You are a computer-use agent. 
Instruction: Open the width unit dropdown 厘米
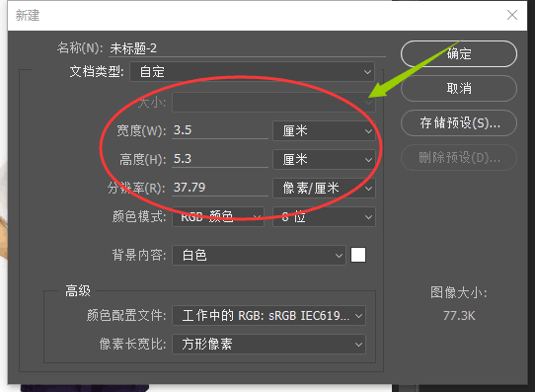[324, 130]
